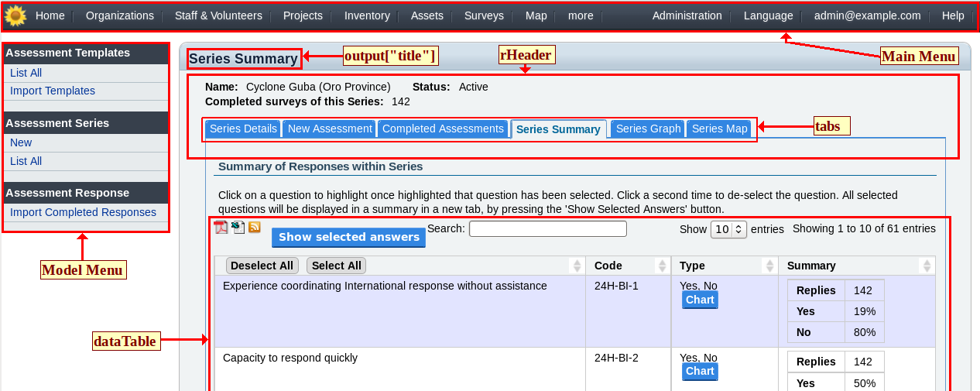The height and width of the screenshot is (391, 980).
Task: Open the Show entries count dropdown
Action: pos(728,229)
